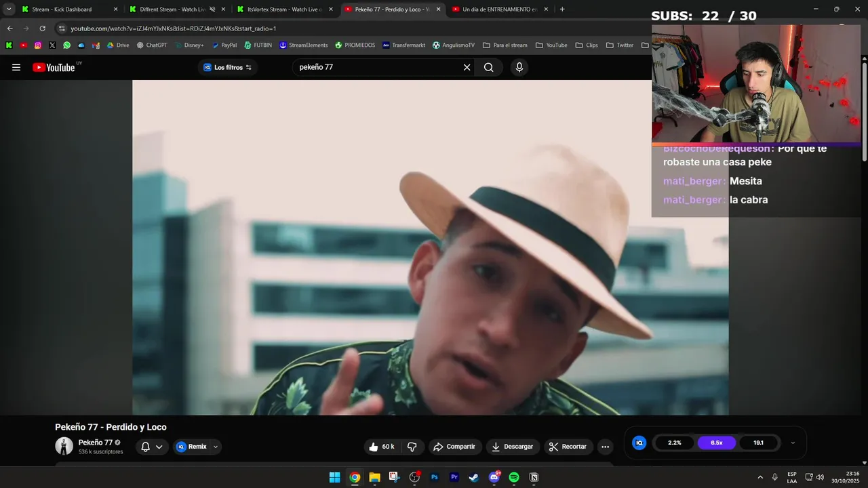Expand the Remix dropdown arrow
Screen dimensions: 868x488
tap(216, 447)
